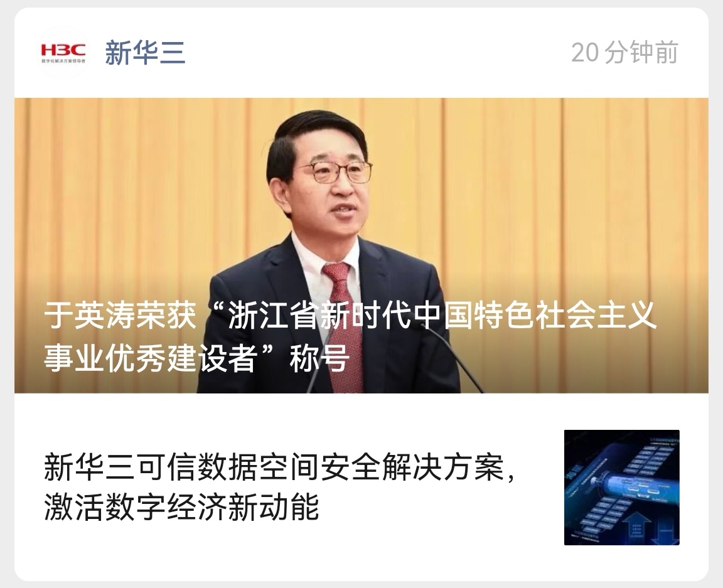Click headline line 事业优秀建设者”称号

[x=196, y=357]
